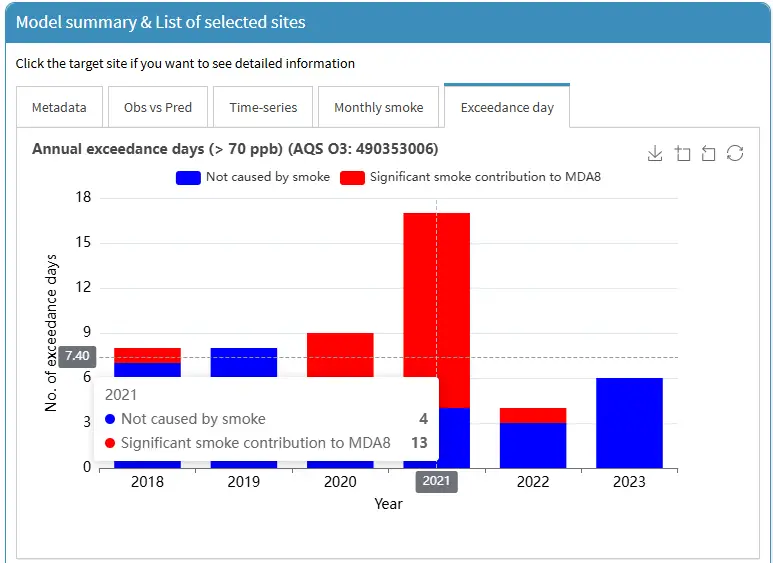773x563 pixels.
Task: Select the Exceedance day tab
Action: click(507, 107)
